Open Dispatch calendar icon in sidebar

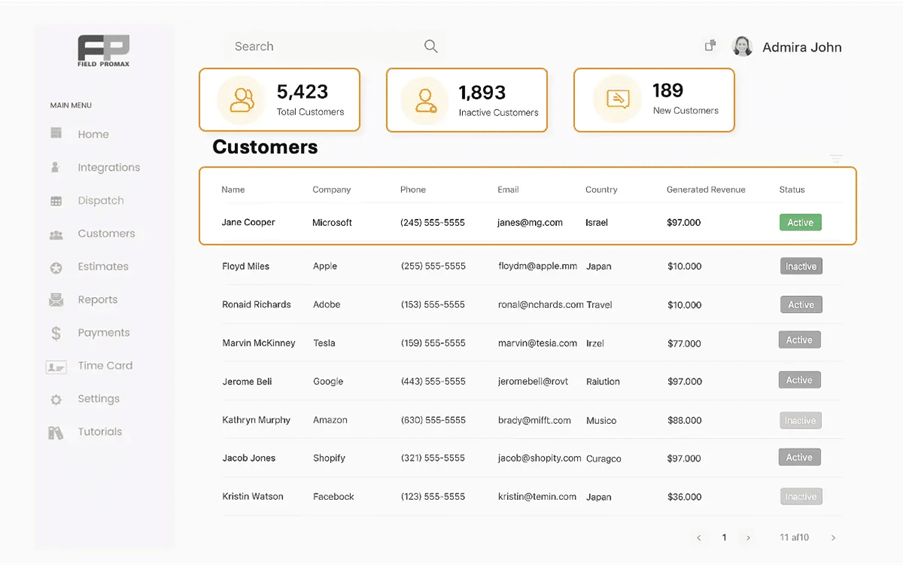click(x=56, y=201)
